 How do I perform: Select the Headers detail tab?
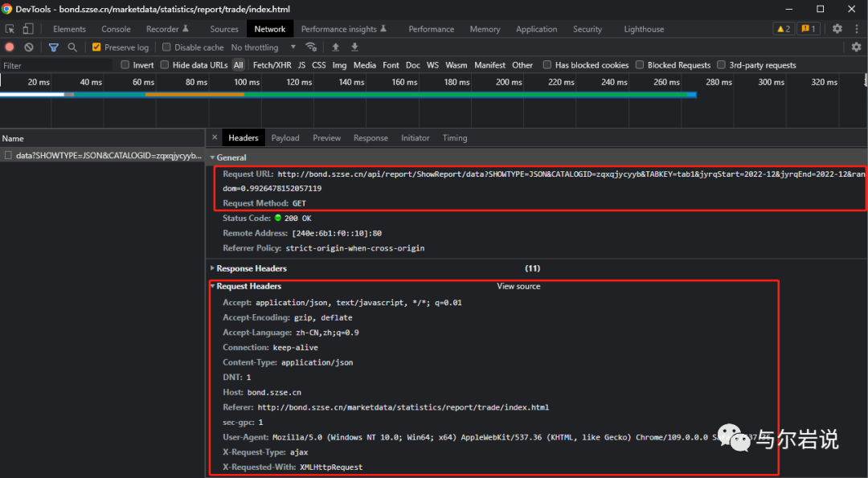click(x=243, y=137)
